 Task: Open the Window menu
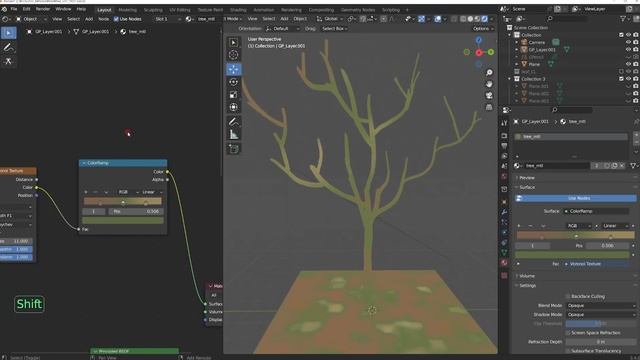pos(63,9)
